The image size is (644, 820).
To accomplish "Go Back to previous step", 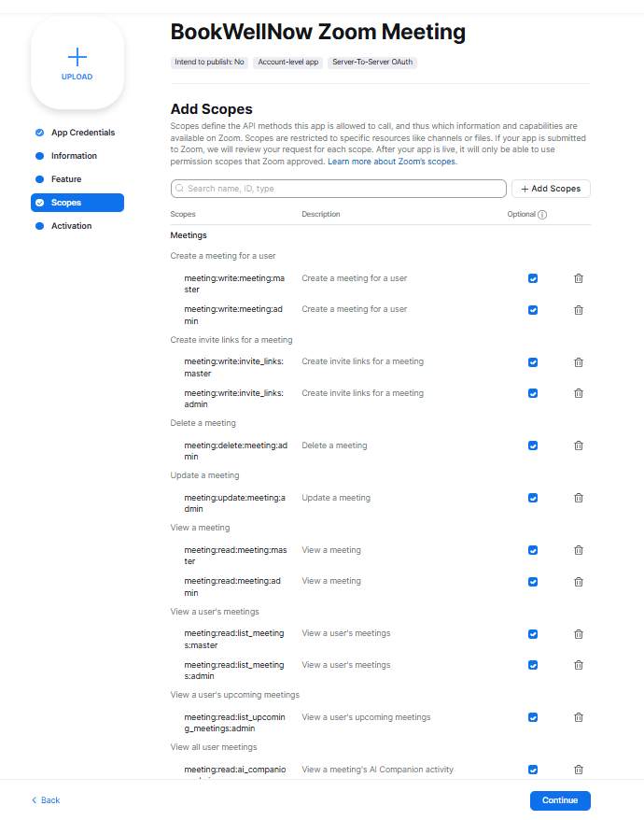I will tap(46, 800).
